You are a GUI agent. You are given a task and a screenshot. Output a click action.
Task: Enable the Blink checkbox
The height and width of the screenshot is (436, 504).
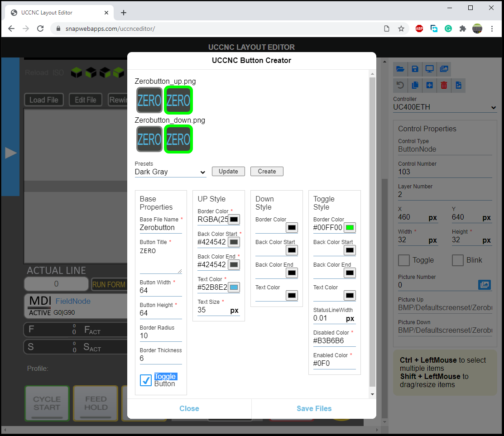458,260
